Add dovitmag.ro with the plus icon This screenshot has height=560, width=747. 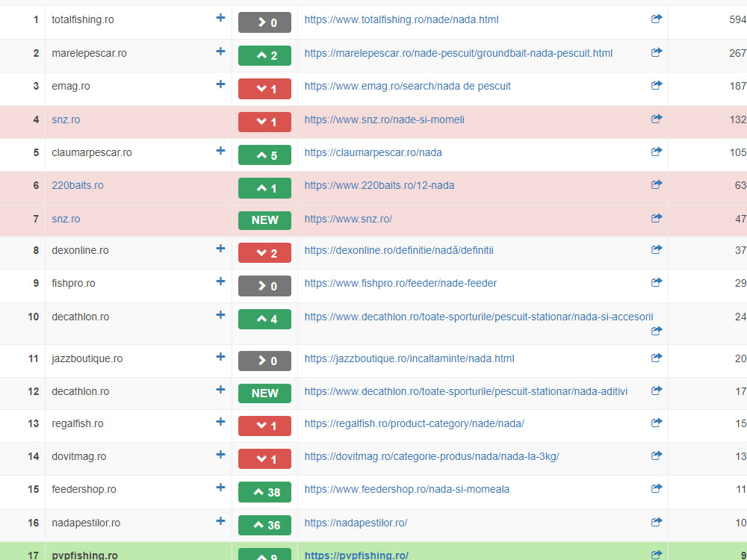pyautogui.click(x=220, y=455)
